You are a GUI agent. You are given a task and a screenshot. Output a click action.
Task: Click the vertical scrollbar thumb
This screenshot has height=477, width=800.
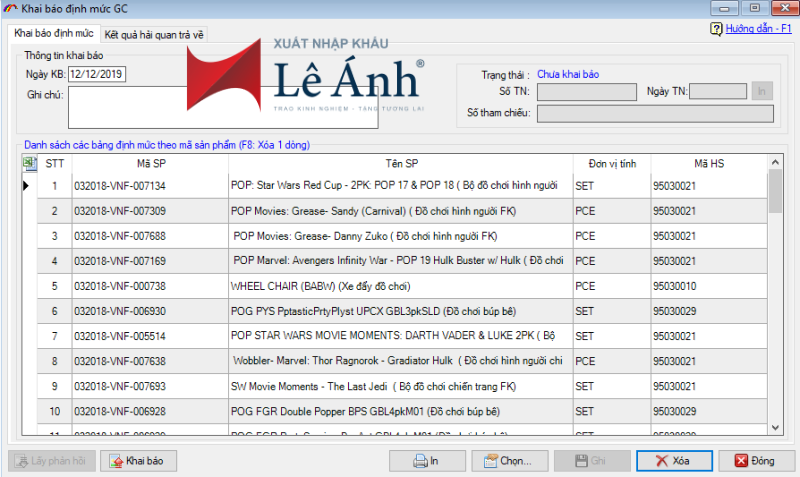tap(775, 191)
